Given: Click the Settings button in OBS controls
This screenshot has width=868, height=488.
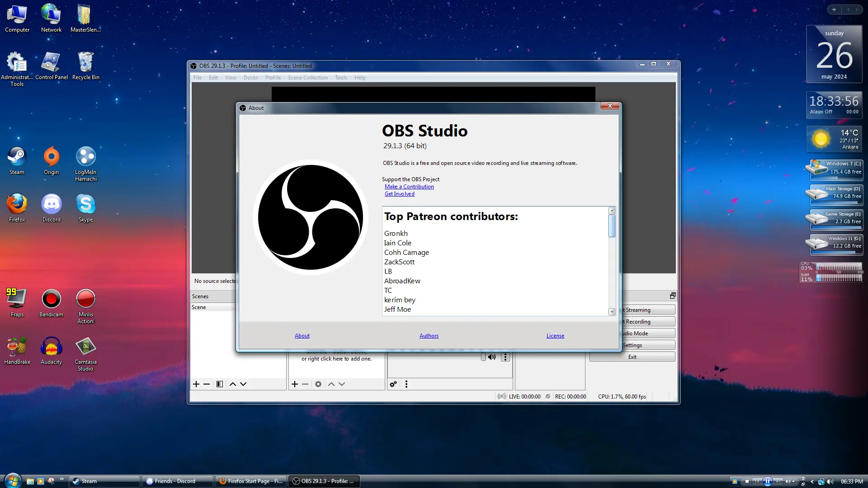Looking at the screenshot, I should click(x=648, y=345).
